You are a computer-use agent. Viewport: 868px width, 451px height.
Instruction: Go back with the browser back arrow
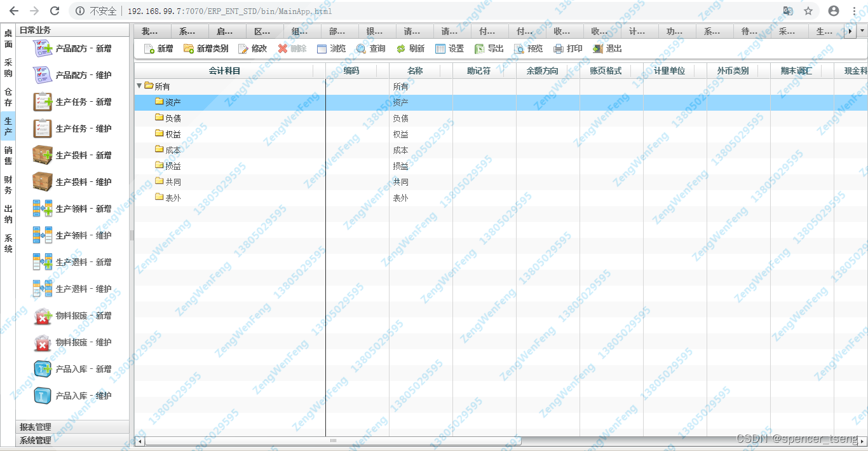click(x=14, y=11)
